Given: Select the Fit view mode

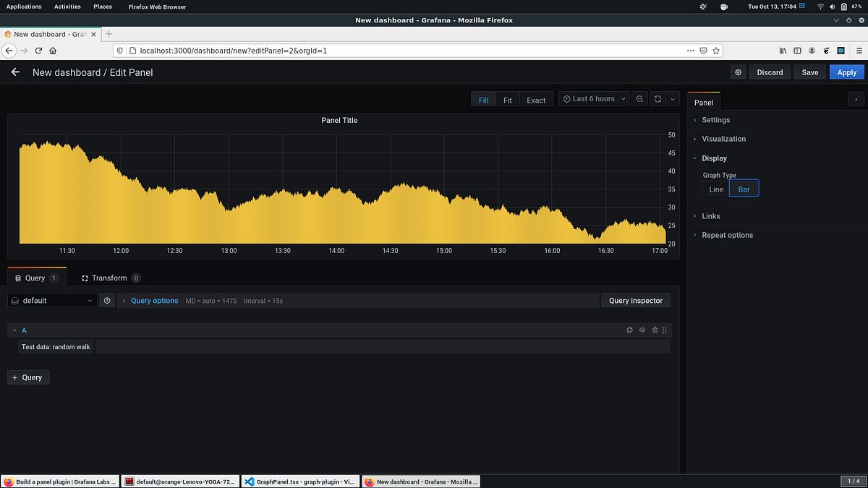Looking at the screenshot, I should click(x=507, y=99).
